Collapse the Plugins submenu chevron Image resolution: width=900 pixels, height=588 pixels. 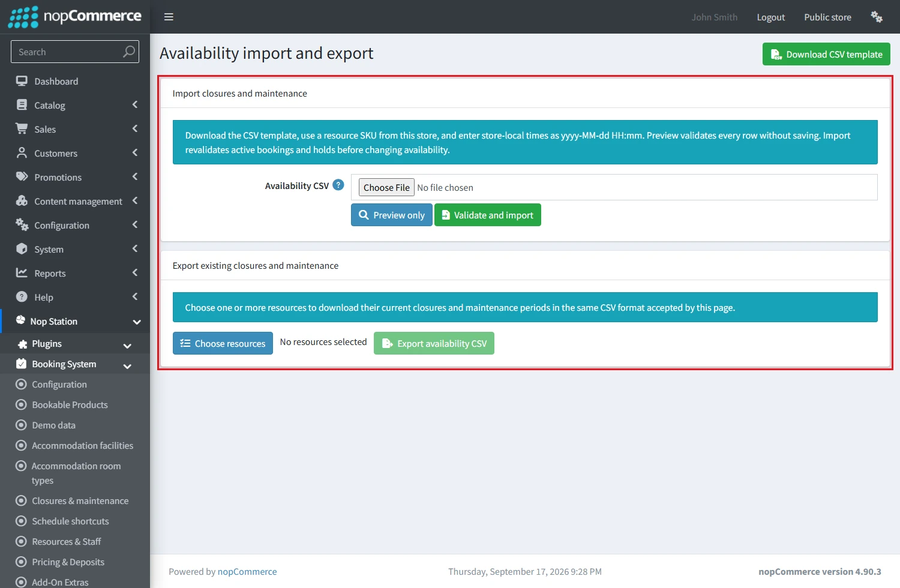[127, 346]
